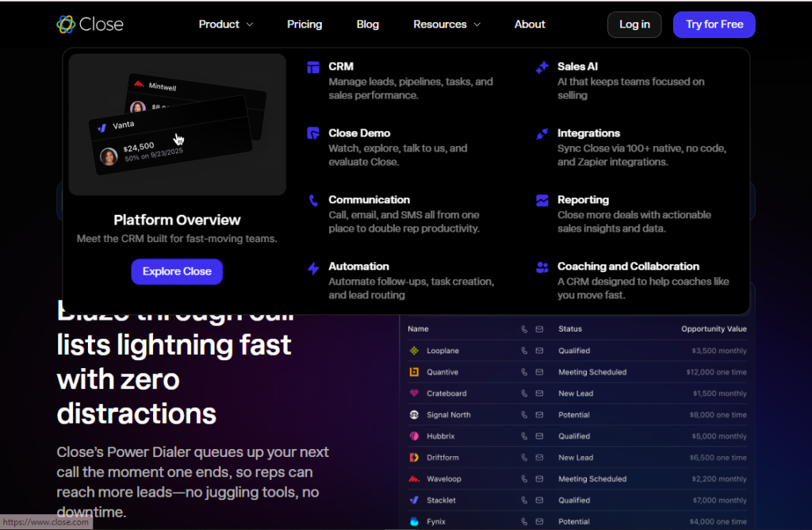812x530 pixels.
Task: Collapse the Product dropdown menu
Action: coord(226,25)
